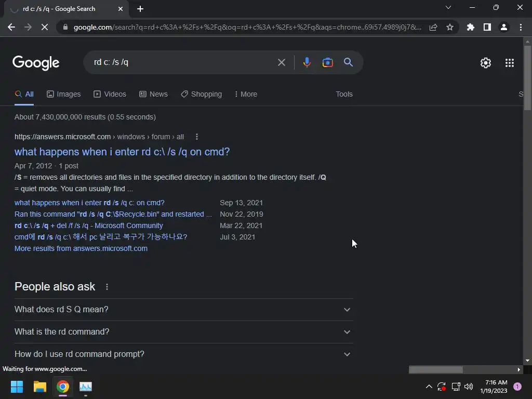Click the horizontal scrollbar thumb

pos(436,369)
